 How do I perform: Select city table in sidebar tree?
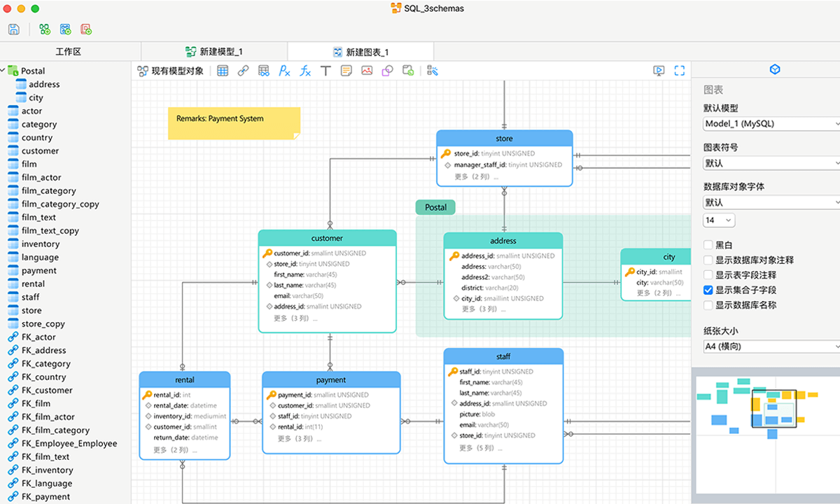pos(36,98)
